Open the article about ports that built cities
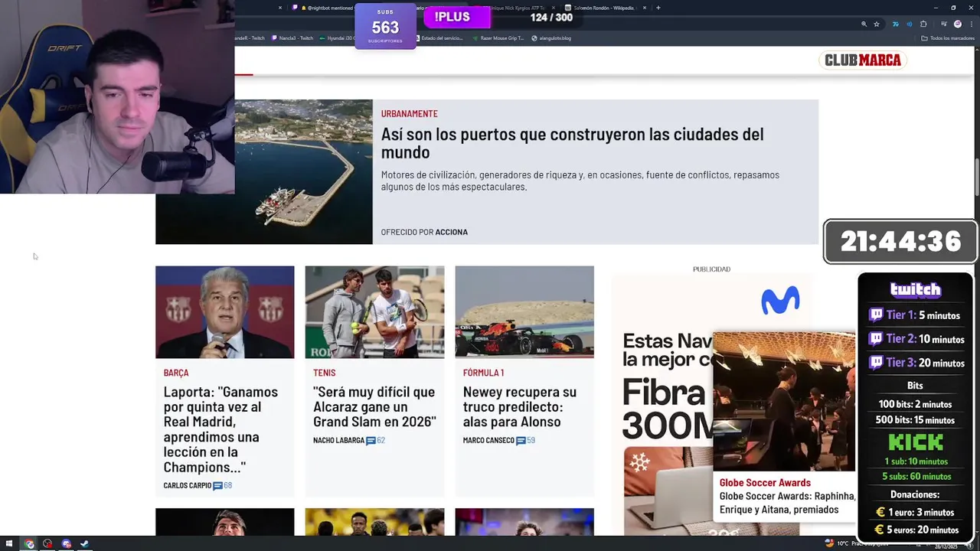Screen dimensions: 980x551 [x=572, y=143]
